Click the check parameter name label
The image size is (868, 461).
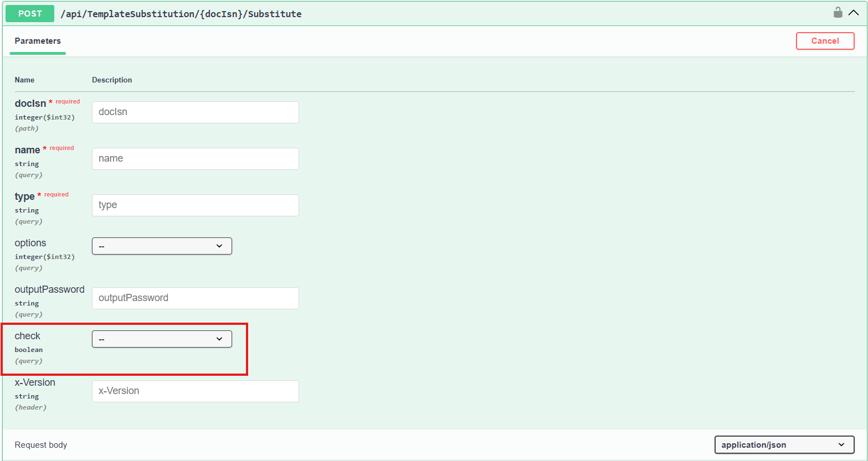tap(27, 336)
